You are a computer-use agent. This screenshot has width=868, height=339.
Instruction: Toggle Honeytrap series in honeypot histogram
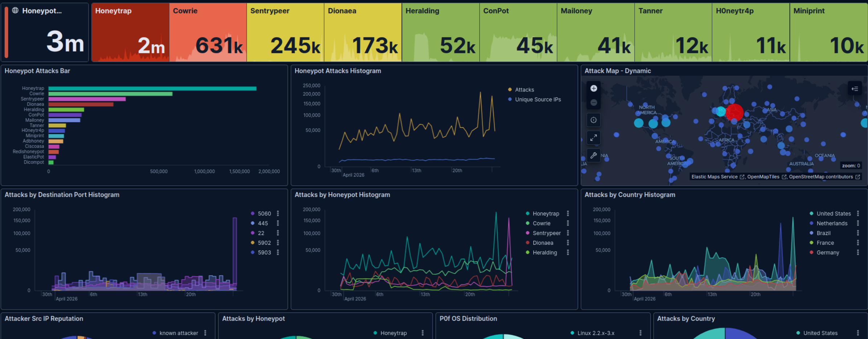pyautogui.click(x=546, y=214)
